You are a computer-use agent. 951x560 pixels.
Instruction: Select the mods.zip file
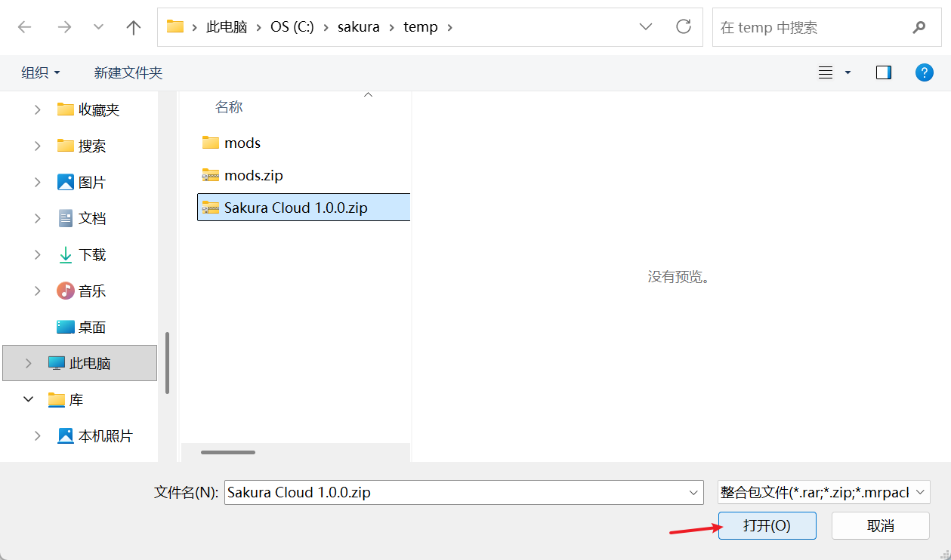coord(253,175)
